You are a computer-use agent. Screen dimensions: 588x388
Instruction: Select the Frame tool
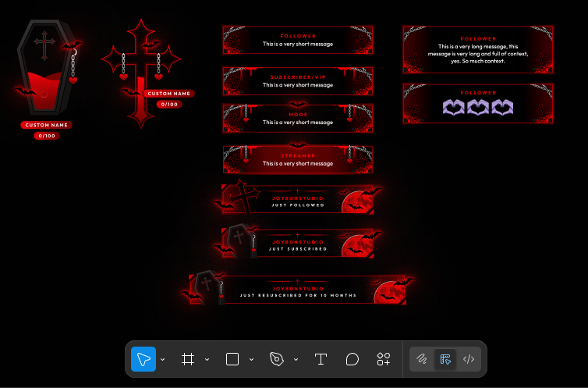coord(188,359)
